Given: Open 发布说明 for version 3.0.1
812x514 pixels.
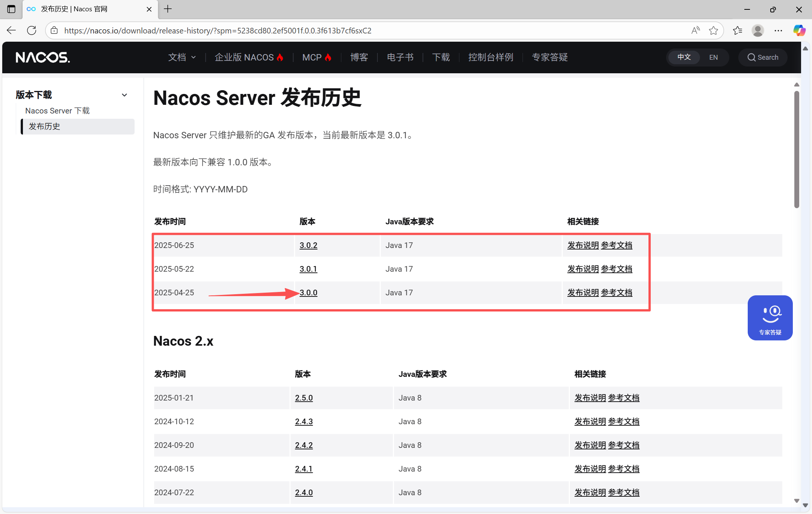Looking at the screenshot, I should coord(583,269).
